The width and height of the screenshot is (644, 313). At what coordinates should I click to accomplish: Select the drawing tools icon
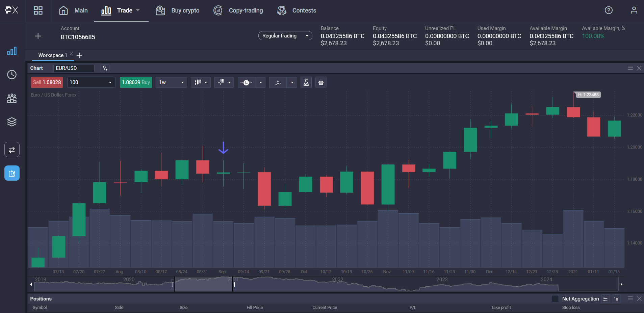(x=278, y=82)
